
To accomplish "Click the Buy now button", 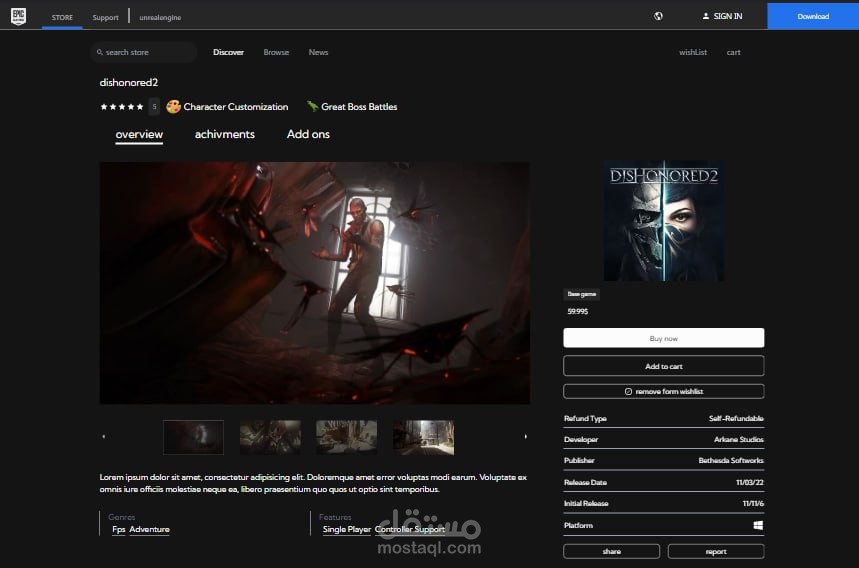I will coord(663,338).
